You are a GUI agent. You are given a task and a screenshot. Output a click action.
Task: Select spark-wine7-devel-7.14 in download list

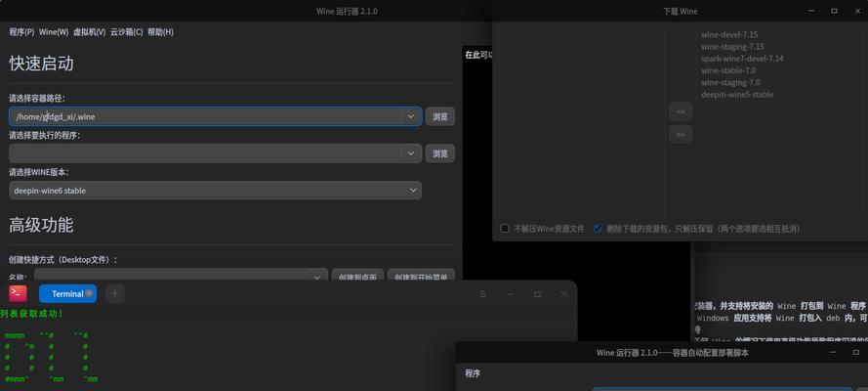coord(742,58)
